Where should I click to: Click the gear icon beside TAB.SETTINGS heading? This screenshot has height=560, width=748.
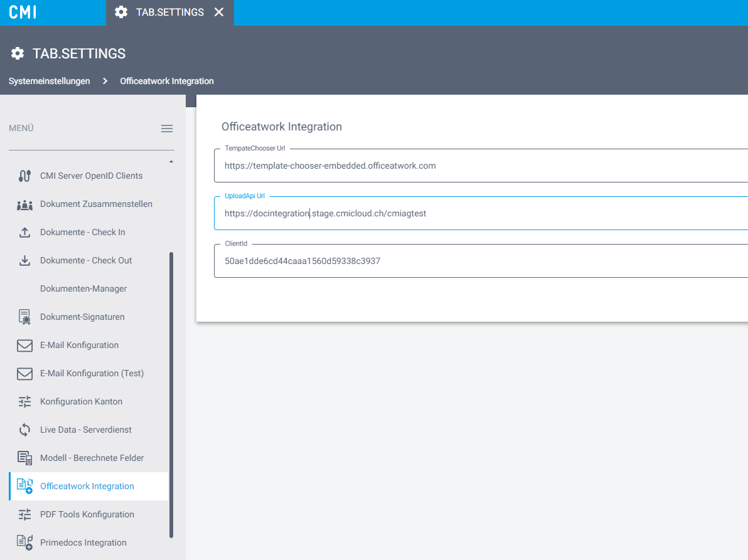(18, 53)
